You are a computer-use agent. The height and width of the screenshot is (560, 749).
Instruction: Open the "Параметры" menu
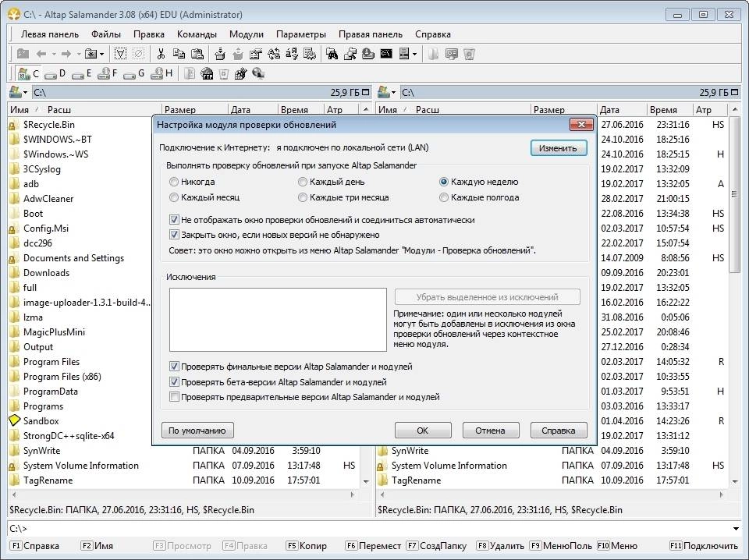point(301,34)
